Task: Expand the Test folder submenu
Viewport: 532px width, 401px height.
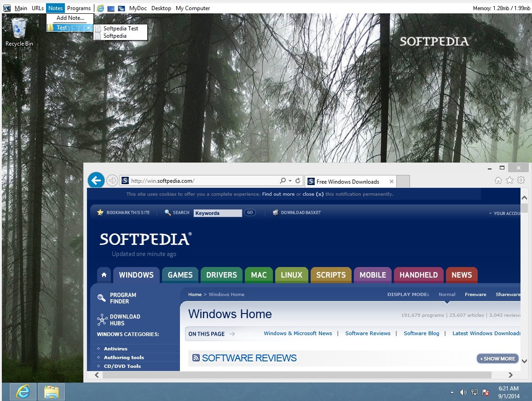Action: point(69,28)
